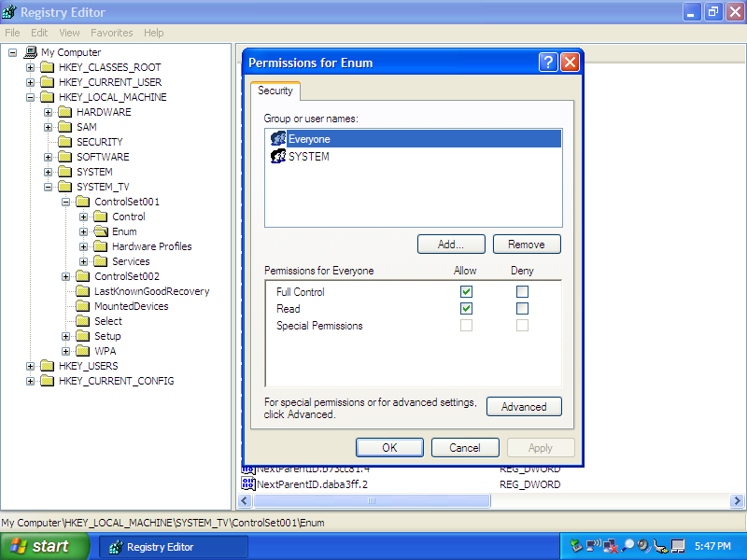Collapse the ControlSet001 node
Image resolution: width=747 pixels, height=560 pixels.
[65, 202]
